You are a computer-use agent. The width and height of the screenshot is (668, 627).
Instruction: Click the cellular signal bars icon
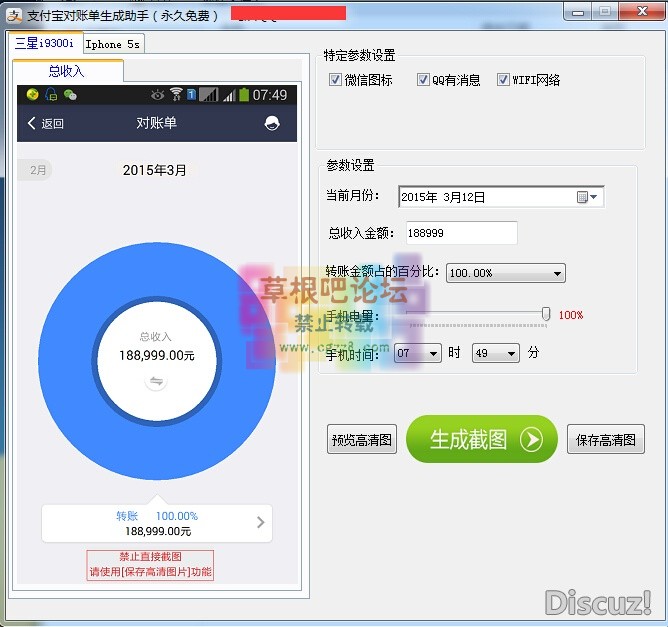pos(230,95)
